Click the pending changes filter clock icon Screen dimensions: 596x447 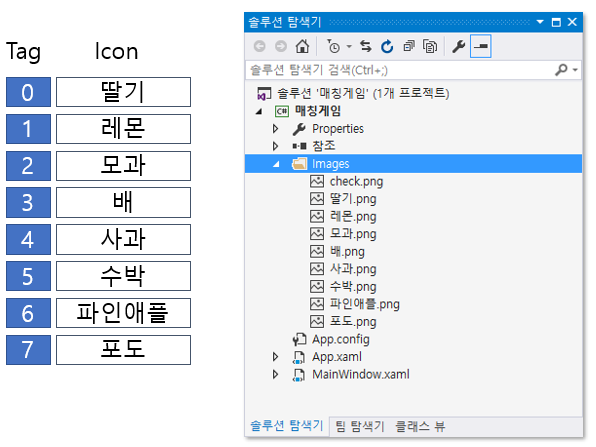[x=333, y=46]
